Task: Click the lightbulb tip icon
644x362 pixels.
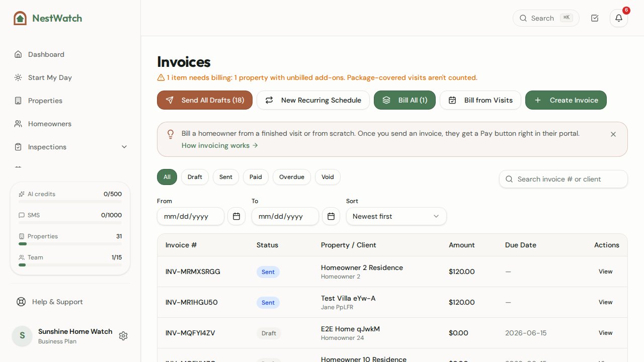Action: (x=171, y=134)
